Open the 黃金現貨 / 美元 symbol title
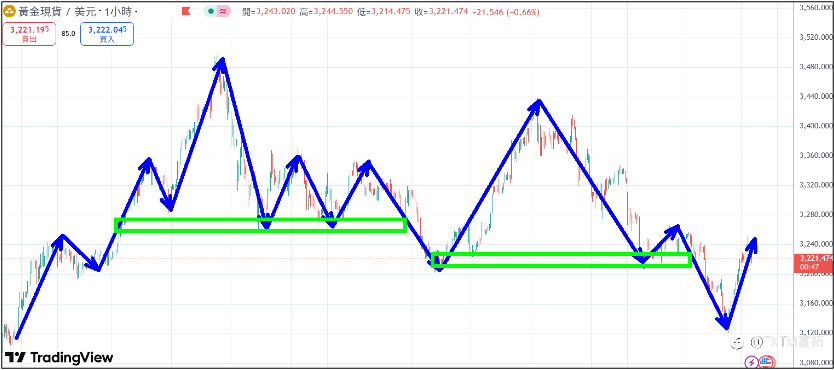The height and width of the screenshot is (370, 834). (58, 11)
